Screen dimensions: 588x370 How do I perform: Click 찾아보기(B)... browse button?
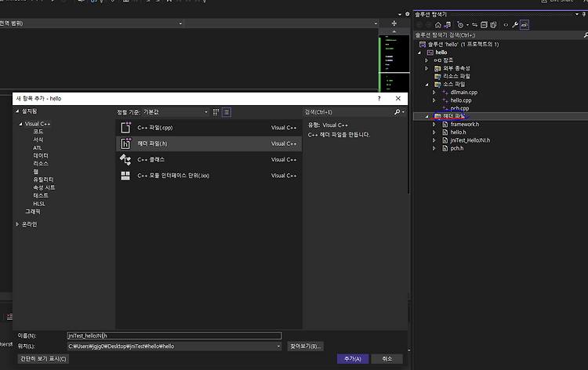[x=305, y=346]
